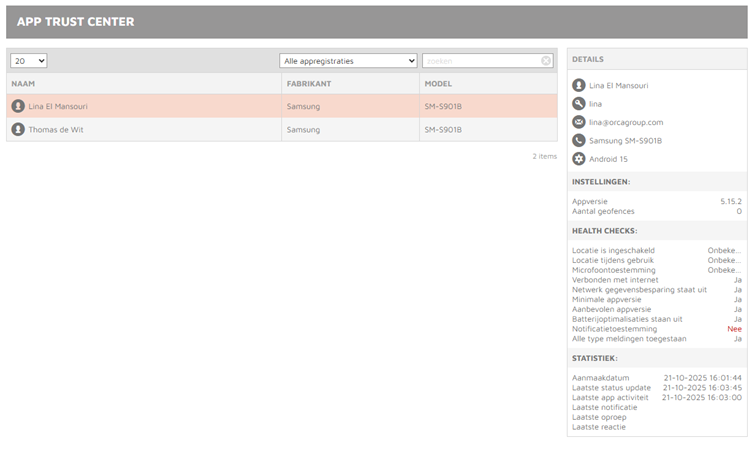This screenshot has height=454, width=752.
Task: Click the Appversie value 5.15.2
Action: tap(731, 201)
